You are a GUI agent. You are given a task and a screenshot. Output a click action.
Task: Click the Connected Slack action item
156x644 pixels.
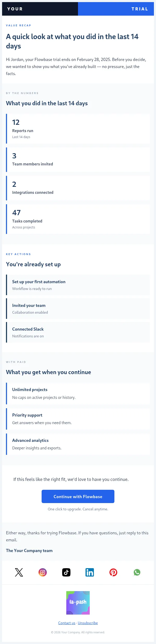(78, 332)
